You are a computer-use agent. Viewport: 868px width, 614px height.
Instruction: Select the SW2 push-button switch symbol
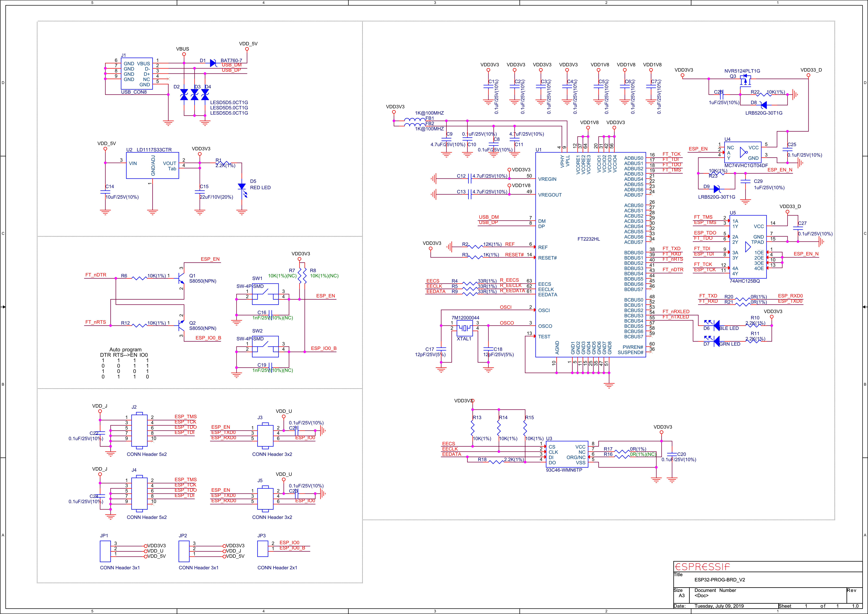tap(265, 346)
